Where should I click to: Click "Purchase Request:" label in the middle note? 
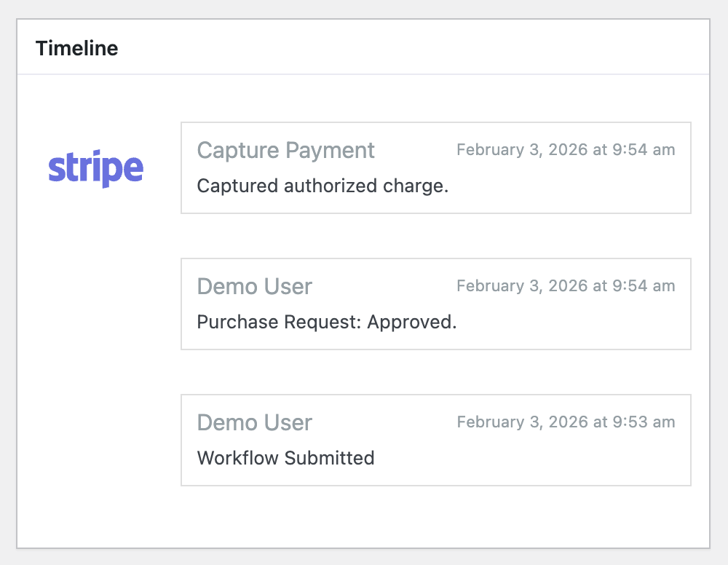coord(280,322)
